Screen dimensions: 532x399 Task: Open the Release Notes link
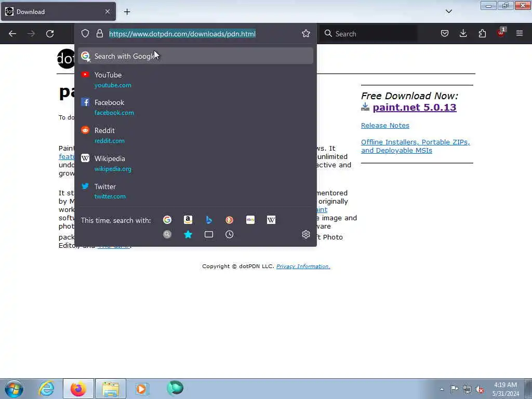(x=385, y=126)
